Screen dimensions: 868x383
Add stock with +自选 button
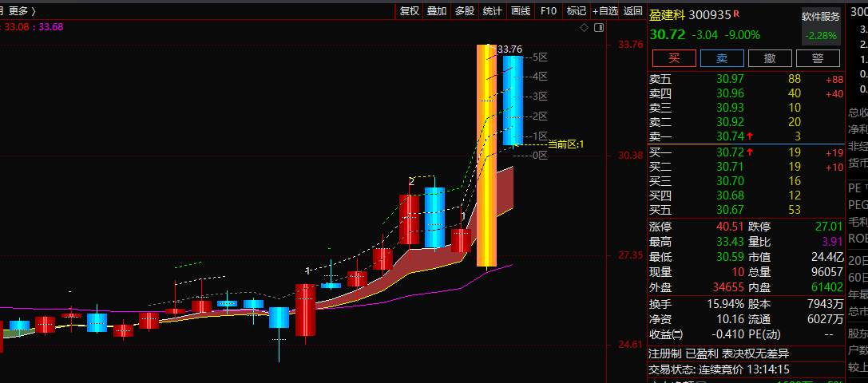coord(604,11)
